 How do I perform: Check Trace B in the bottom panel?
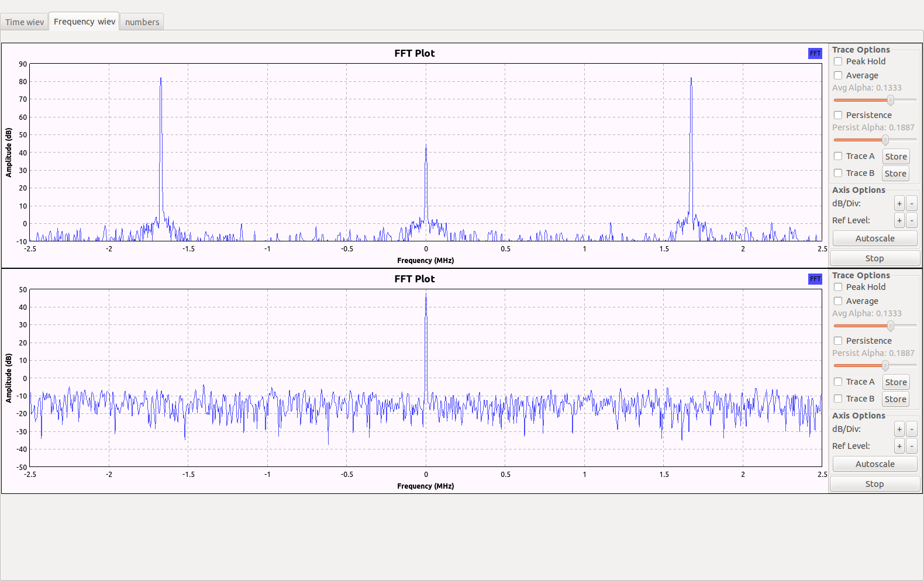[x=838, y=399]
